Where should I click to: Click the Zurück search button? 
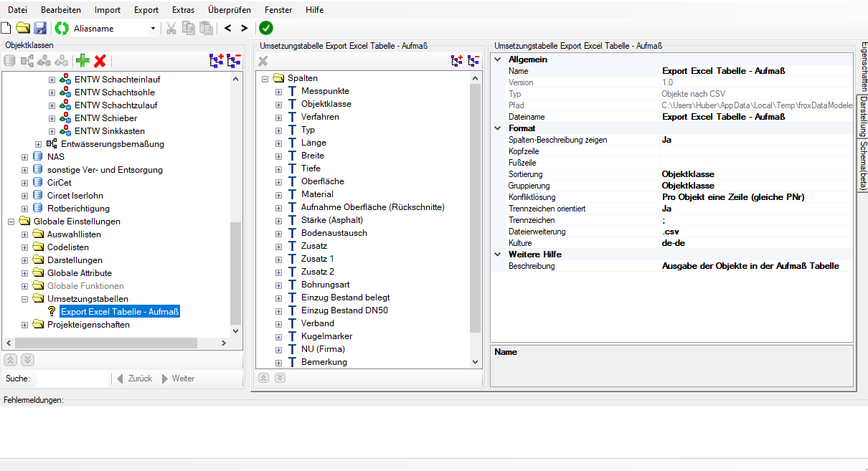pos(134,379)
